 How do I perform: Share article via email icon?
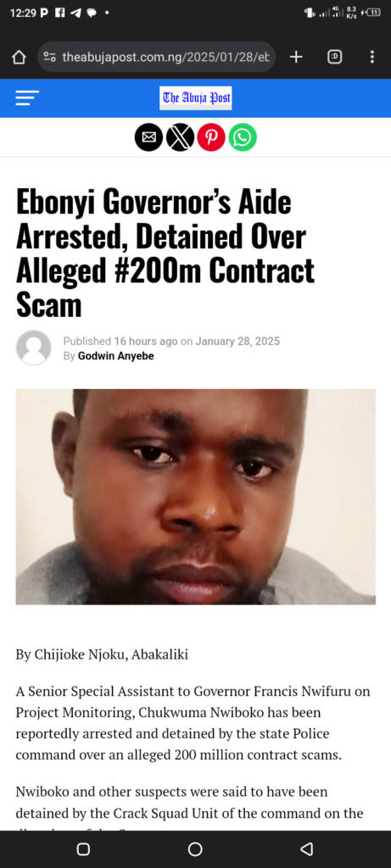click(149, 137)
